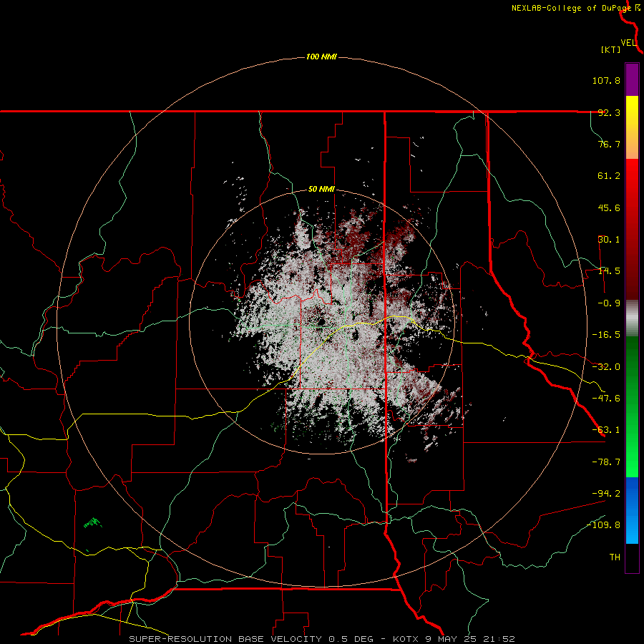Click the -0.9 velocity scale value

(x=609, y=303)
